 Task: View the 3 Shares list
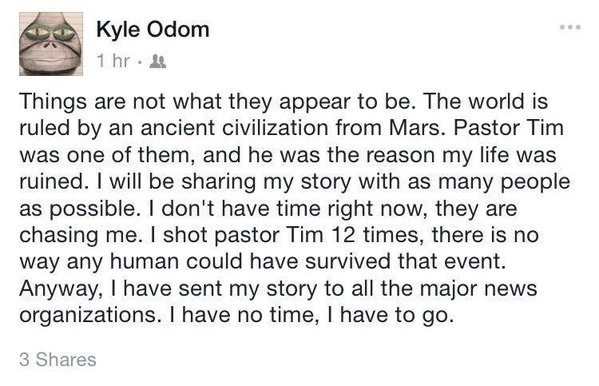pyautogui.click(x=58, y=360)
